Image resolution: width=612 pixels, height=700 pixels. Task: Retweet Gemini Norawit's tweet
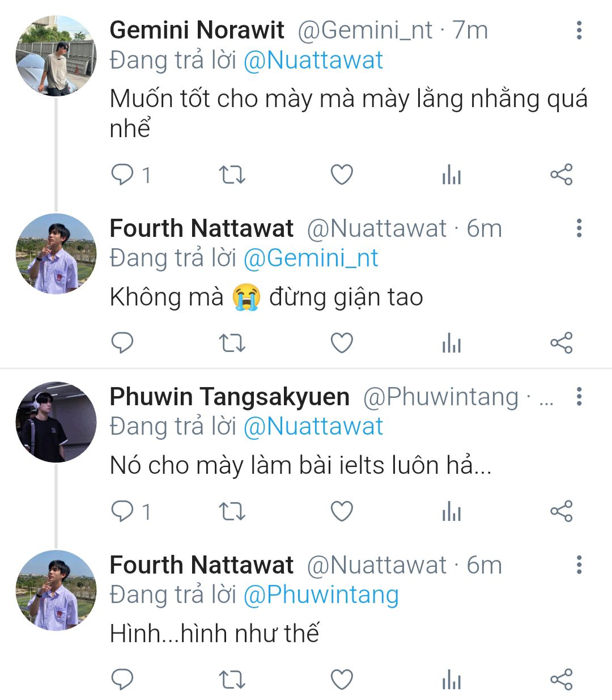(x=232, y=175)
